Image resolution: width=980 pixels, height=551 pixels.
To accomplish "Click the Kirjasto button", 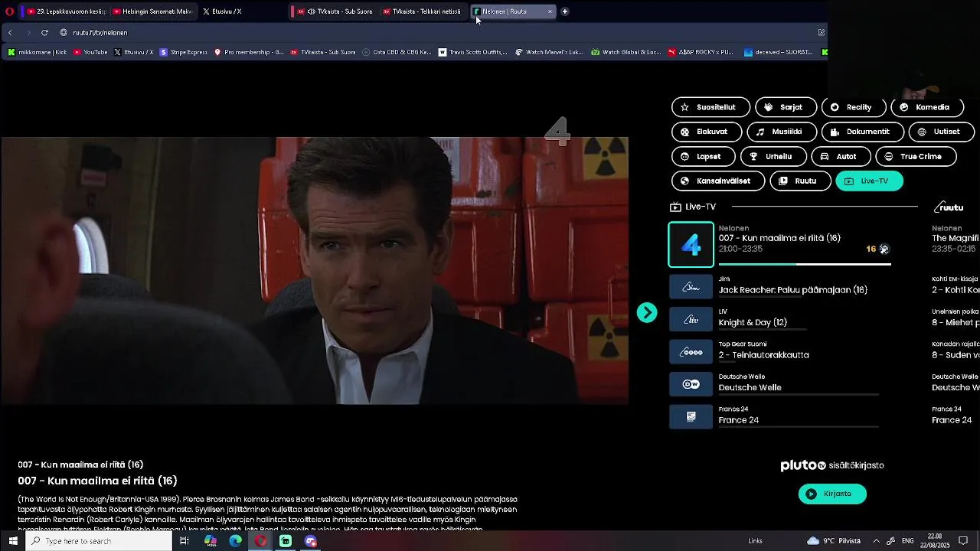I will 832,494.
